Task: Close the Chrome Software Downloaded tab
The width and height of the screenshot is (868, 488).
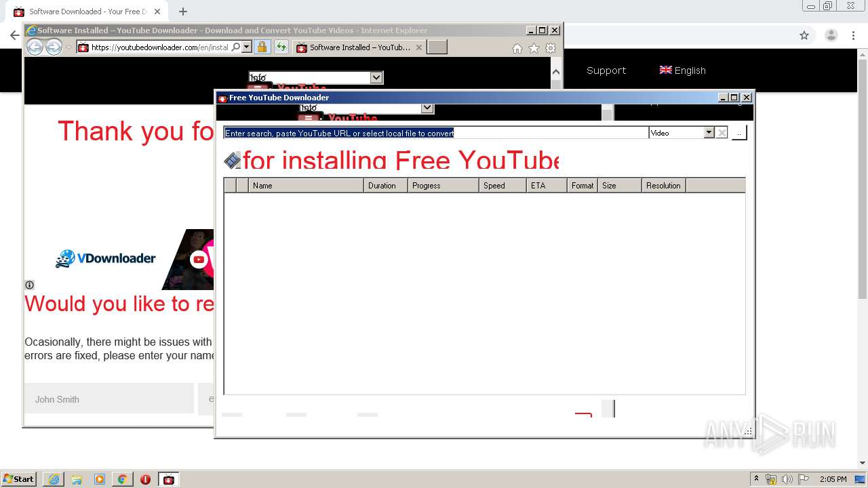Action: (x=157, y=12)
